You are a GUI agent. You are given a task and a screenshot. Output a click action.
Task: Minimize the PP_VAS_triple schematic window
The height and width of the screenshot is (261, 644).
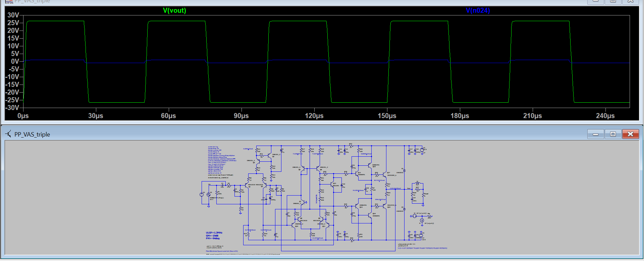(596, 134)
